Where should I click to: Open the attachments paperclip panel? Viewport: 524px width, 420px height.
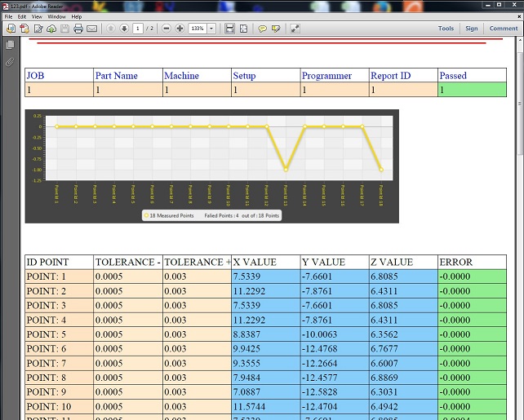coord(10,62)
